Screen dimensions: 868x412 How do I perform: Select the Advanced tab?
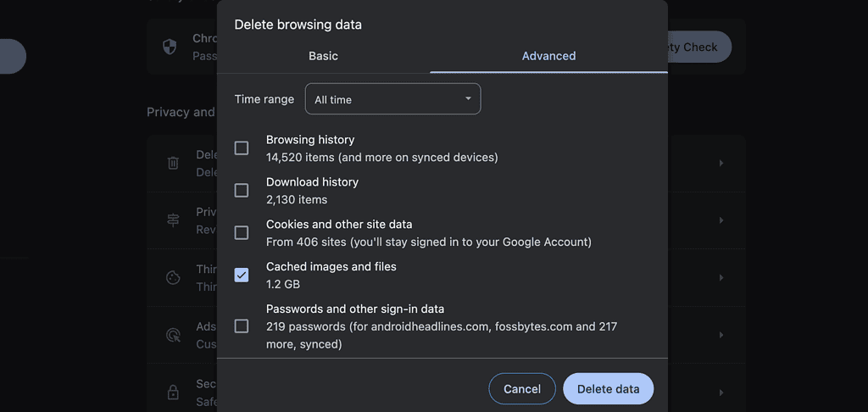[x=548, y=56]
